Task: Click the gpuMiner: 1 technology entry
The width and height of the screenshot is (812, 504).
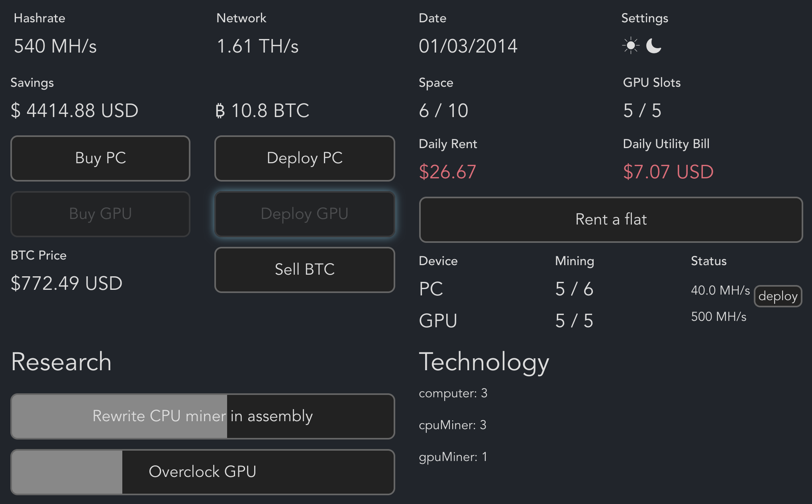Action: (453, 457)
